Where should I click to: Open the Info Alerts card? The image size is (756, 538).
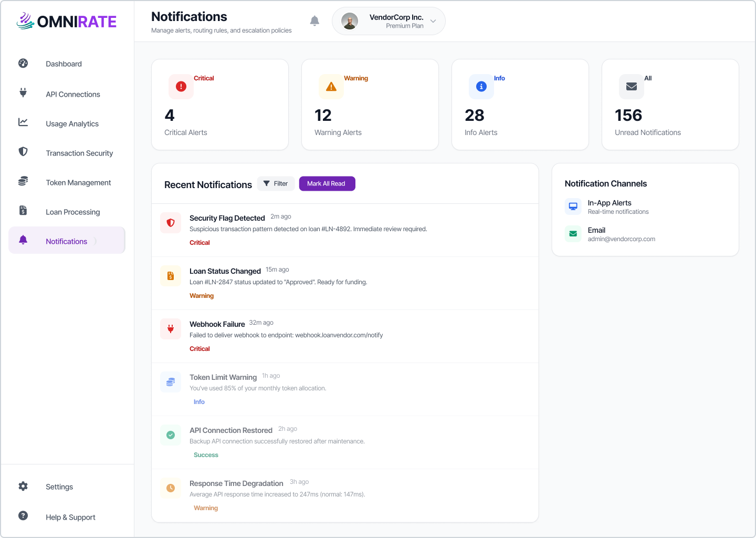tap(520, 105)
